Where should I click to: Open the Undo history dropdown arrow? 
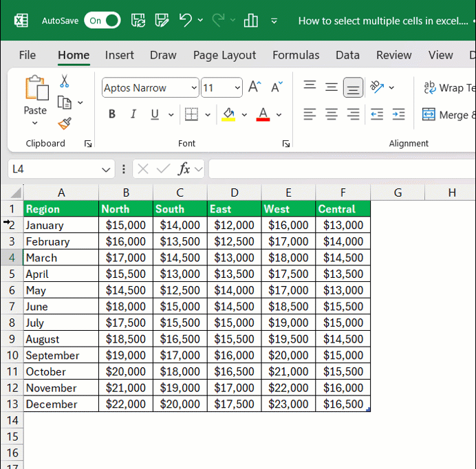pos(200,21)
